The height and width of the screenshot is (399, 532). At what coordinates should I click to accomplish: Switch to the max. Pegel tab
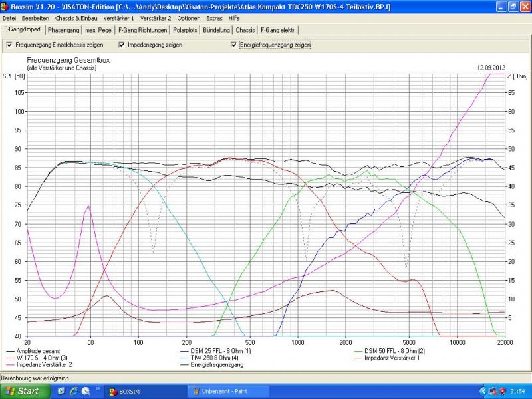(x=98, y=30)
